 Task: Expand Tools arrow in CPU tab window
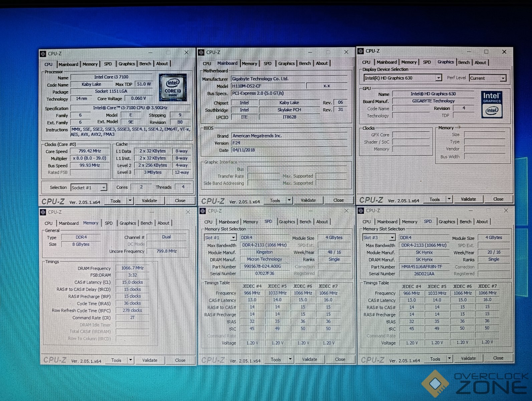pos(130,201)
